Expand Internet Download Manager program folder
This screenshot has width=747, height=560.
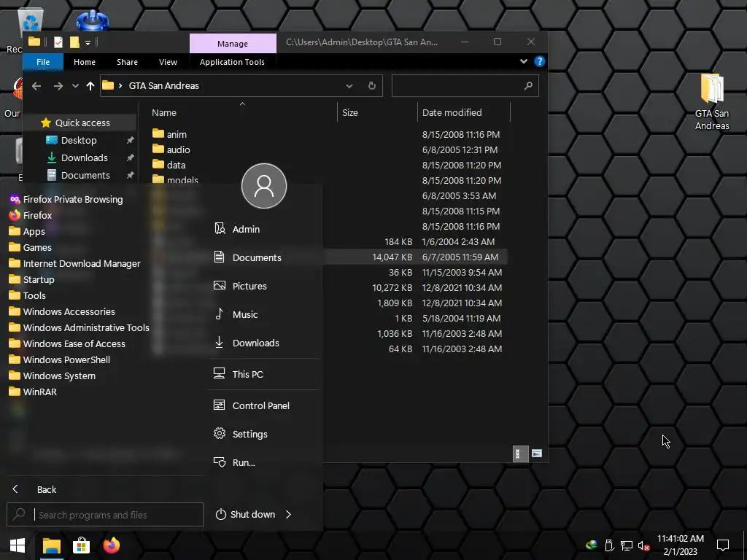[75, 263]
